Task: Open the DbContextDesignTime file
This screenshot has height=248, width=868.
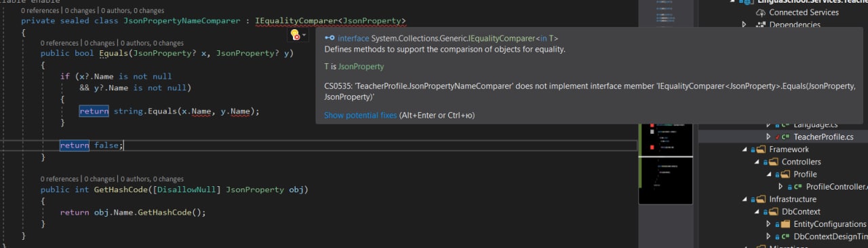Action: pos(830,236)
